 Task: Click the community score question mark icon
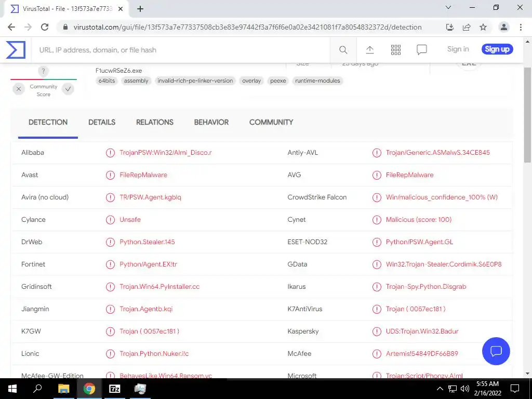pos(43,71)
